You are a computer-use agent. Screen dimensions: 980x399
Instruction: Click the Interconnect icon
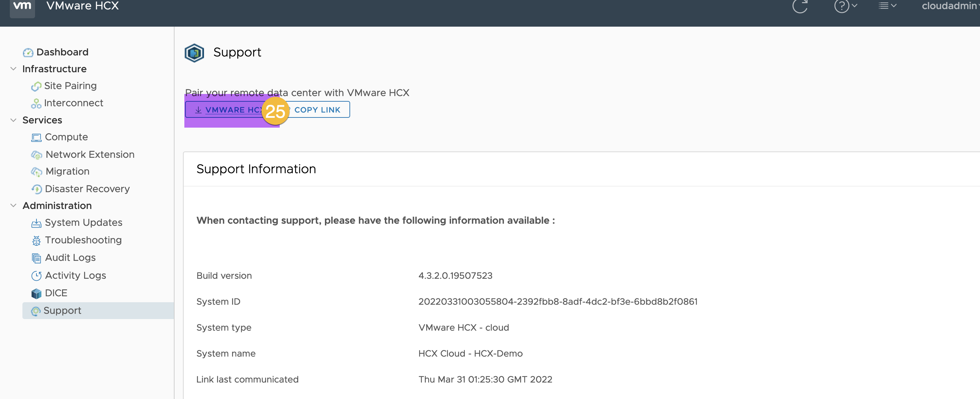36,103
